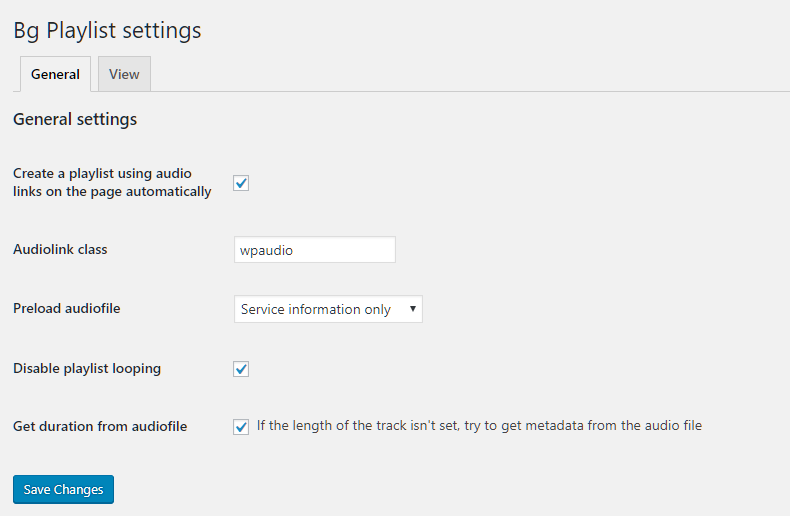The width and height of the screenshot is (790, 516).
Task: Click the 'Create a playlist using audio links' label
Action: [x=111, y=182]
